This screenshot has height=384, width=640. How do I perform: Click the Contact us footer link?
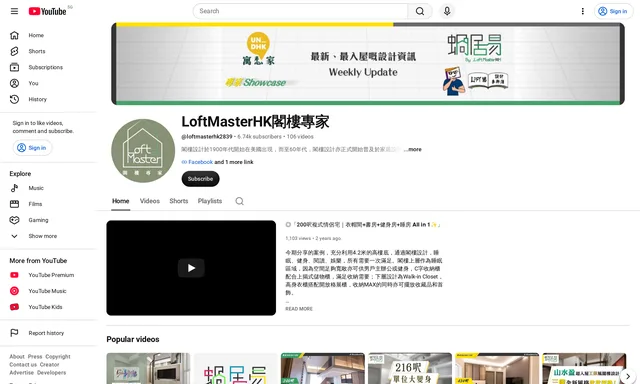23,365
